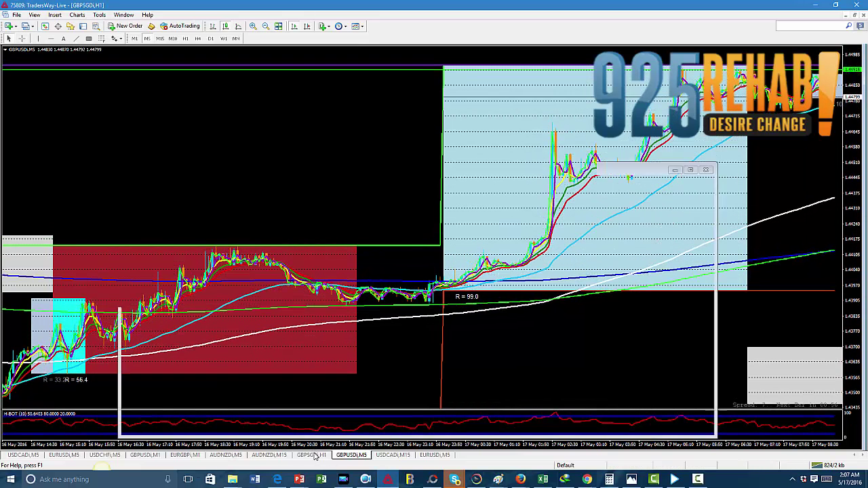The height and width of the screenshot is (488, 868).
Task: Select the W1 timeframe
Action: 223,39
